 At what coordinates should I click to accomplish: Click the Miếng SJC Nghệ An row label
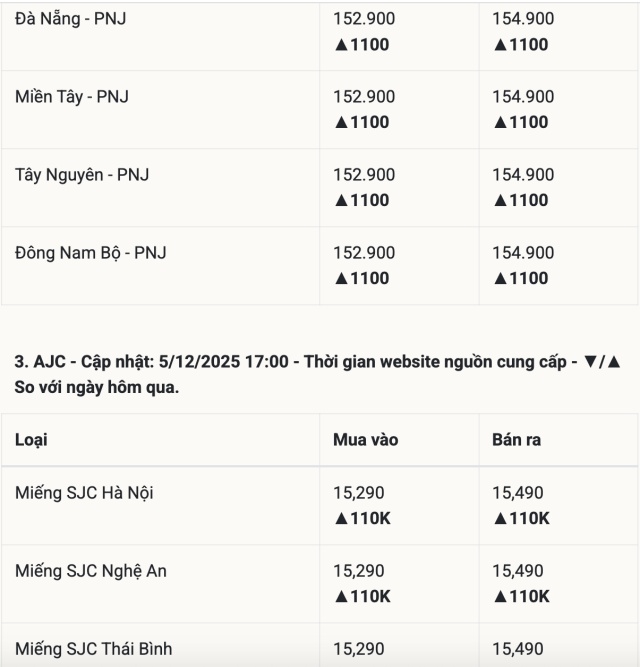pos(91,571)
